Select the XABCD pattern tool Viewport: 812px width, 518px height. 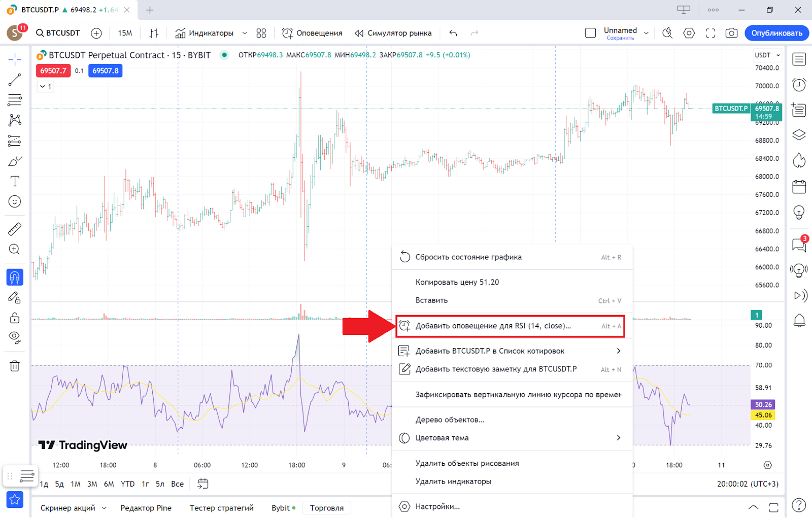[x=15, y=120]
